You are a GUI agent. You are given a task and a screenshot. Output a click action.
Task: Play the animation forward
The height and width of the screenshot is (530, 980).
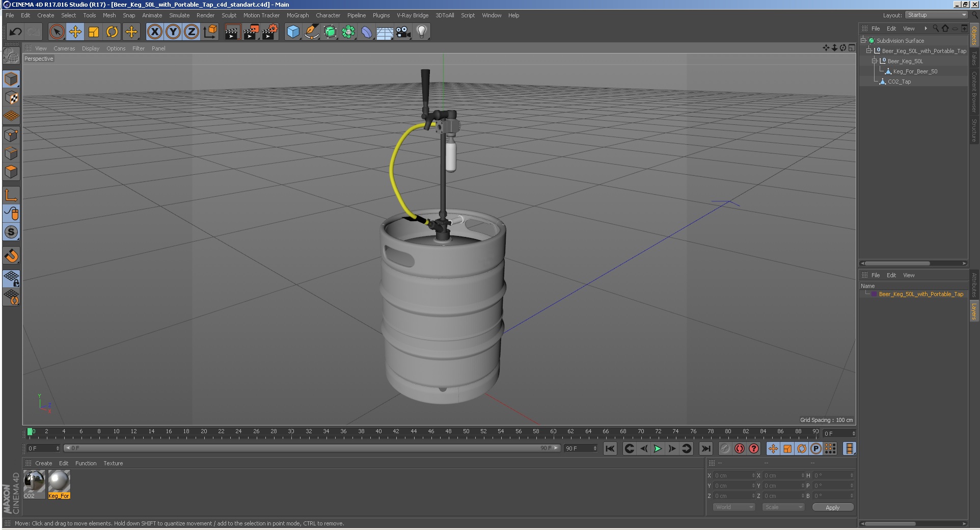pyautogui.click(x=658, y=448)
